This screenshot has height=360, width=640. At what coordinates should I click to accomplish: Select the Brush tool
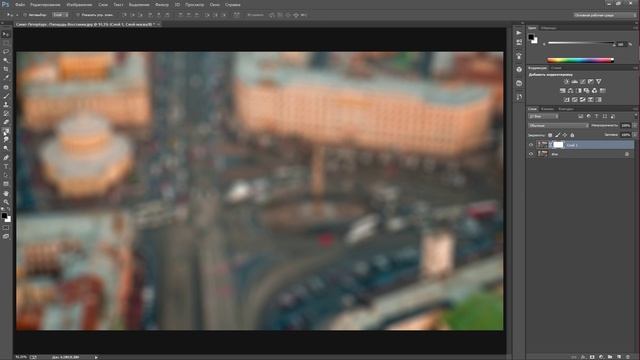(6, 96)
